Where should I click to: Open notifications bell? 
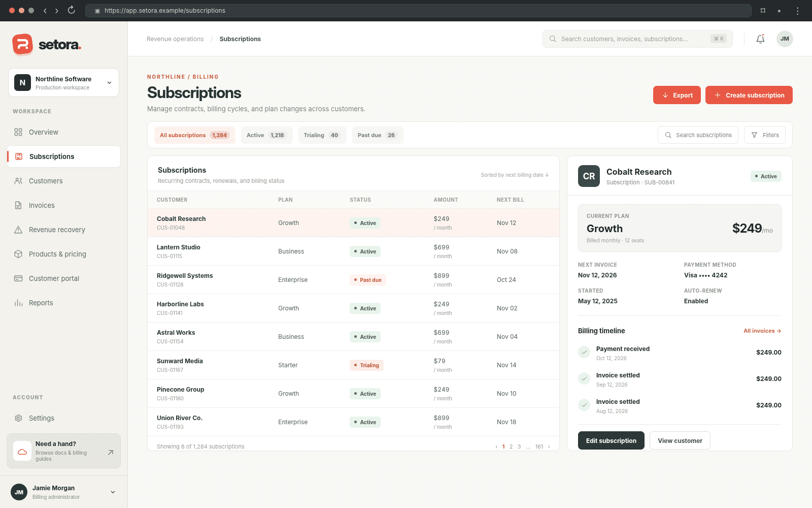point(760,39)
